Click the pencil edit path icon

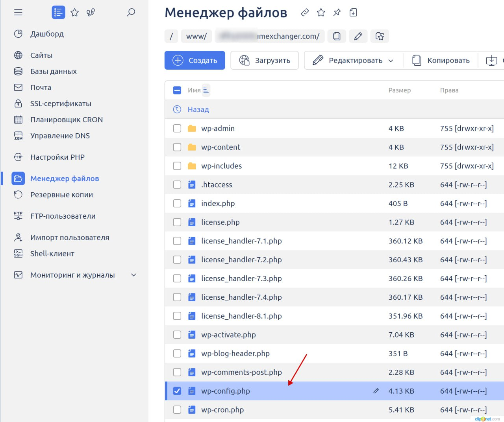358,36
